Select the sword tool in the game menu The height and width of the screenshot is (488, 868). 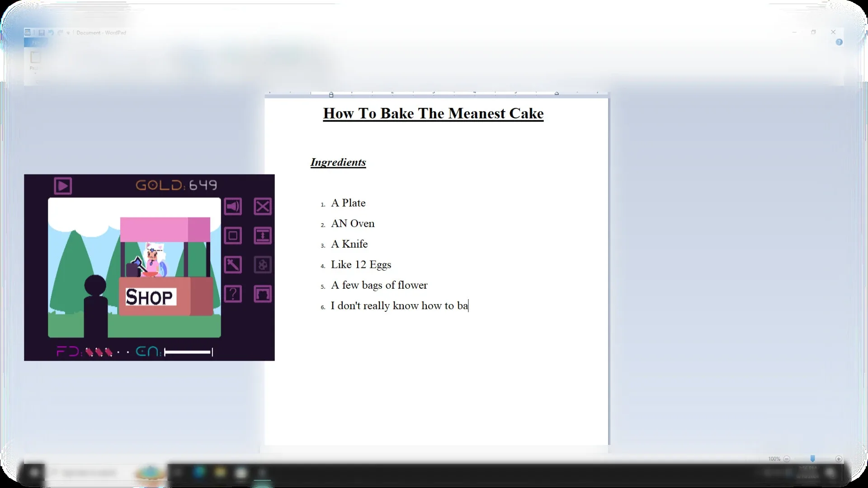(x=233, y=265)
